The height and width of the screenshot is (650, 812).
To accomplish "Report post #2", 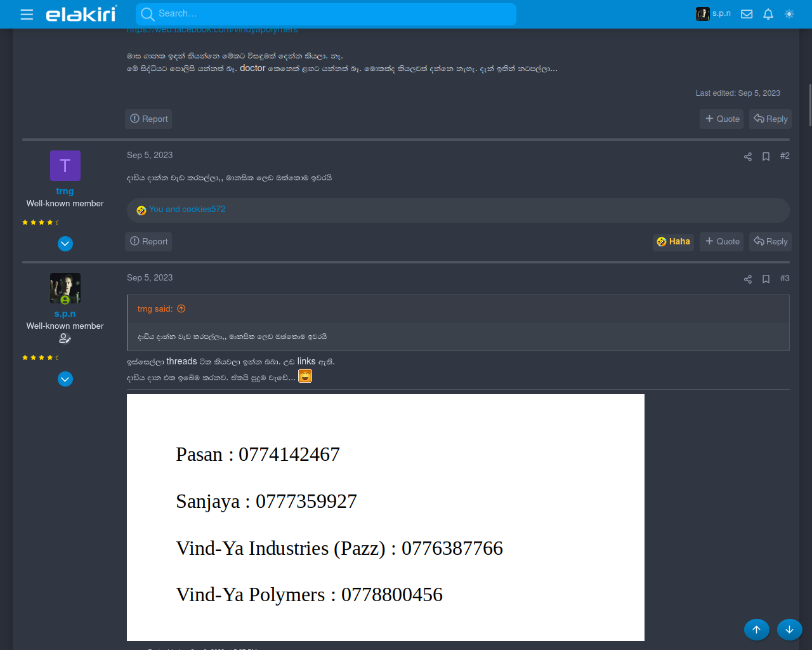I will pos(148,241).
